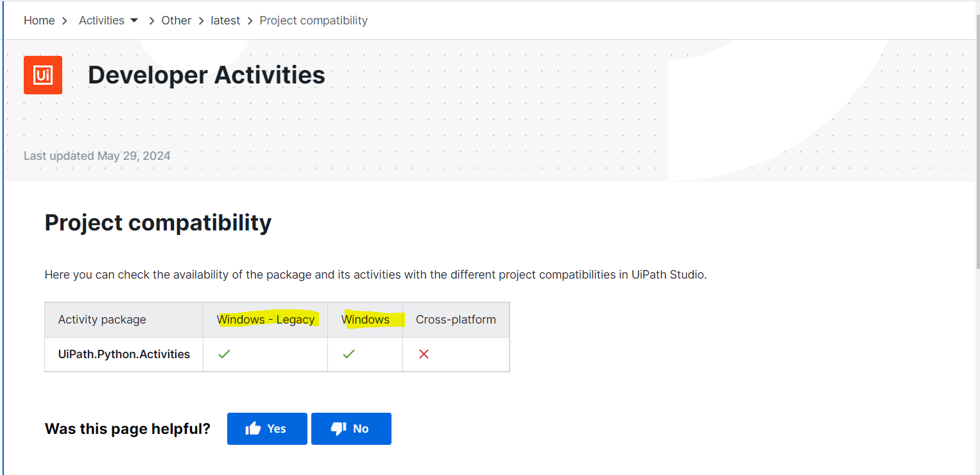Image resolution: width=980 pixels, height=475 pixels.
Task: Select the UiPath.Python.Activities table cell
Action: coord(124,354)
